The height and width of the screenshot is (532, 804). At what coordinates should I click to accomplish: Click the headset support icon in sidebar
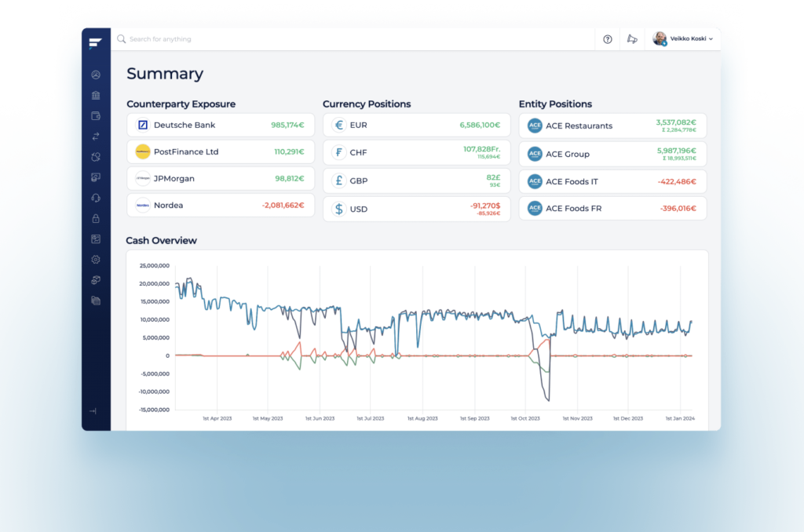tap(95, 198)
